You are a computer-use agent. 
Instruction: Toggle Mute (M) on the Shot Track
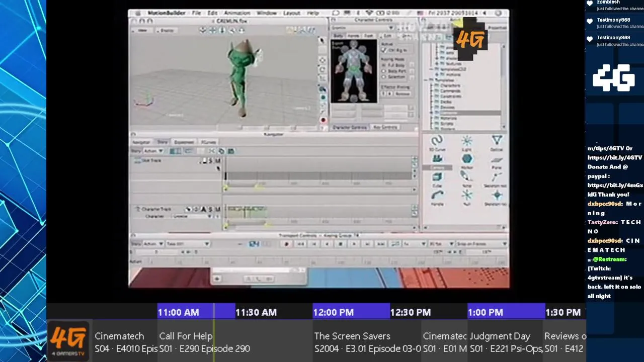217,160
